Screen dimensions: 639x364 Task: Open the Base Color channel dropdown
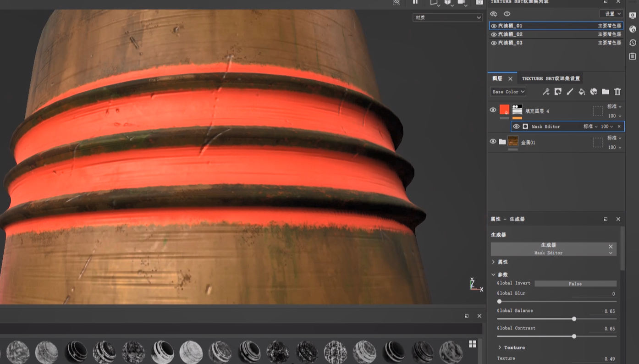508,92
